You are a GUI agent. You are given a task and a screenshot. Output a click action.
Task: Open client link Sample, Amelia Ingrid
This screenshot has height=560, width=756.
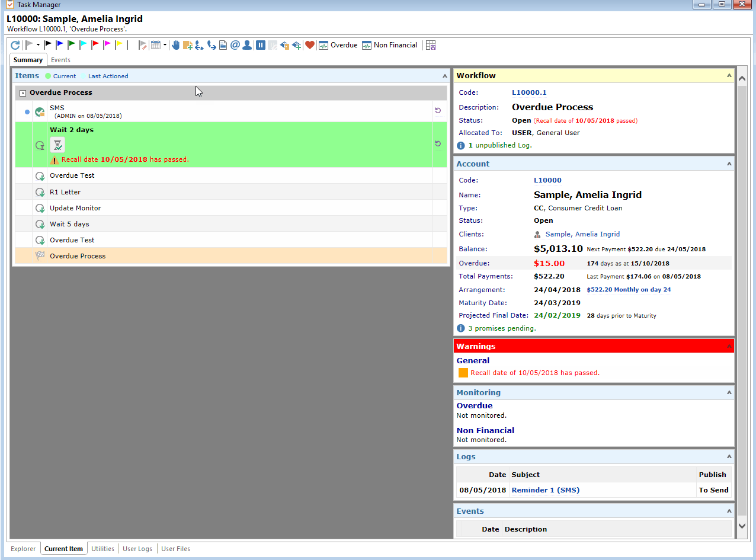582,234
